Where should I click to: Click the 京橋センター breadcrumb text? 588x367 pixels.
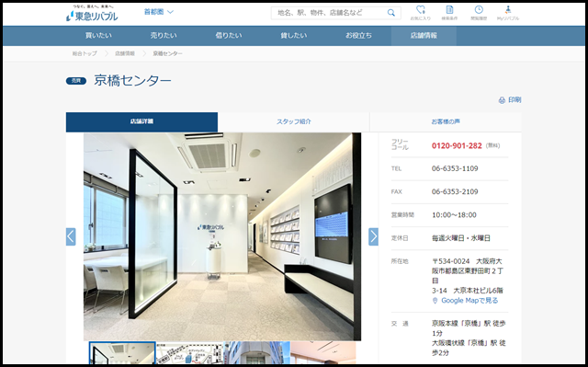[x=167, y=53]
